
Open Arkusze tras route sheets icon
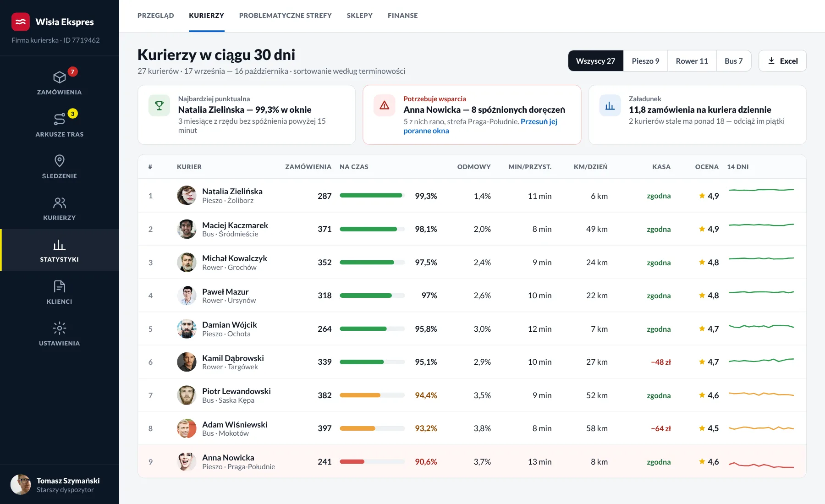click(x=60, y=119)
